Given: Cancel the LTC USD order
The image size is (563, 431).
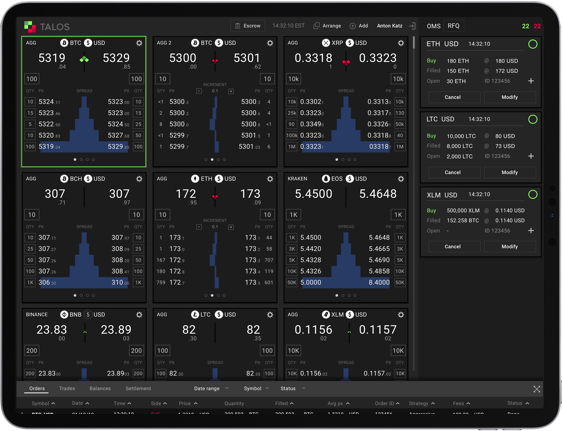Looking at the screenshot, I should [453, 172].
